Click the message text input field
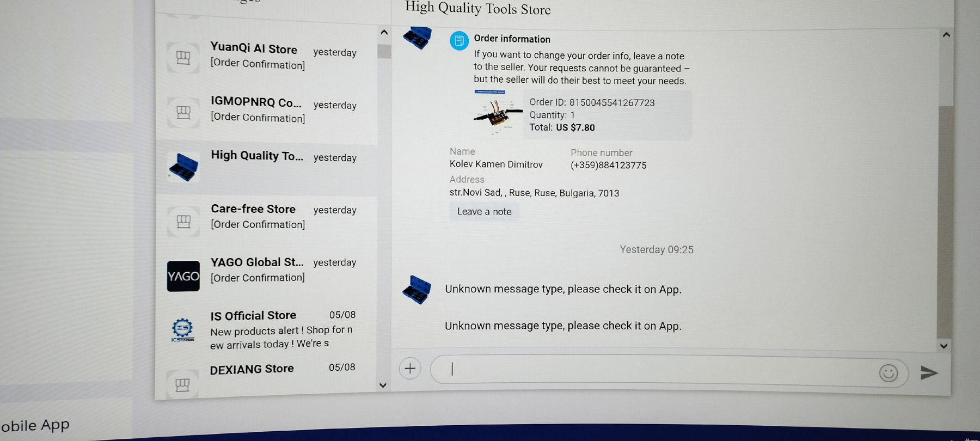Viewport: 980px width, 441px height. [653, 370]
